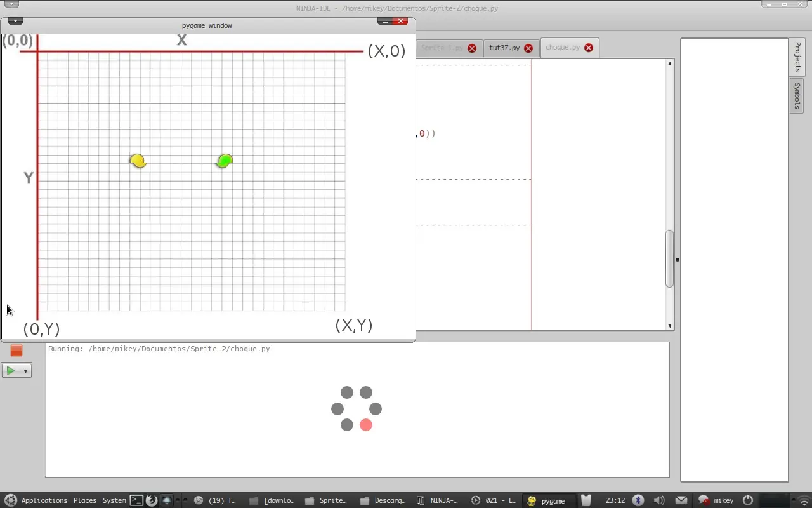Click the Bluetooth icon in the tray
Screen dimensions: 812x508
[638, 500]
